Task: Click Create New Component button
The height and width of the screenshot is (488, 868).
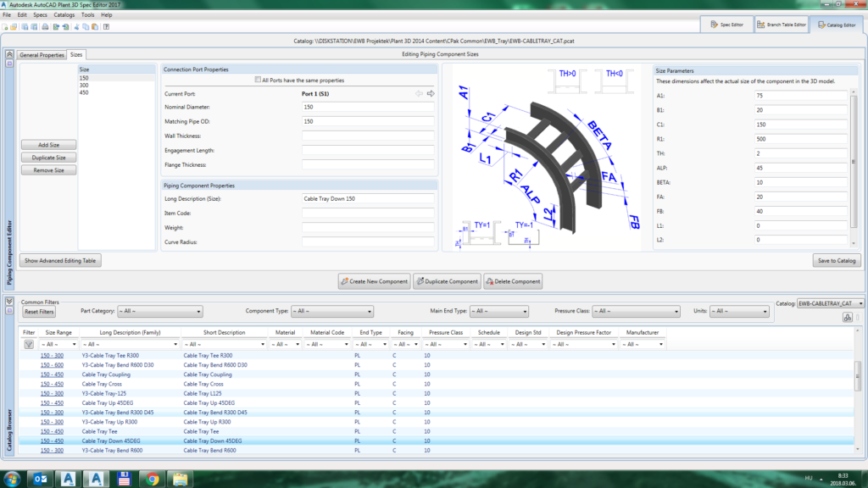Action: [374, 281]
